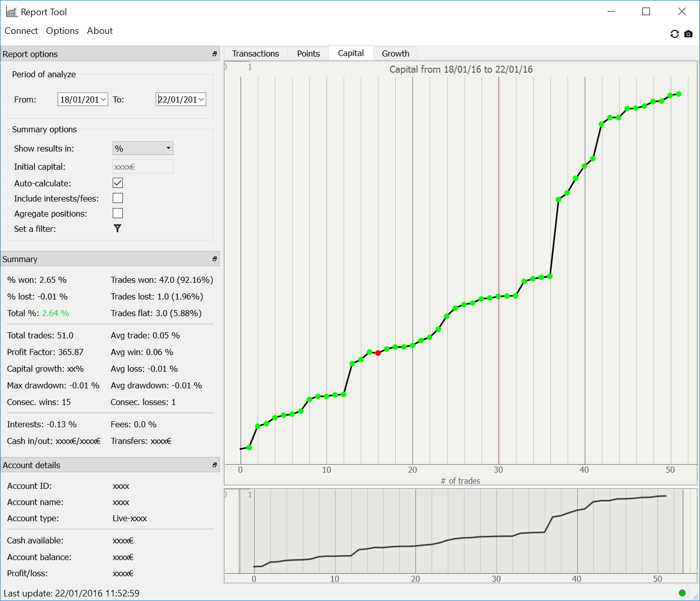Click the Initial capital input field

pos(143,167)
